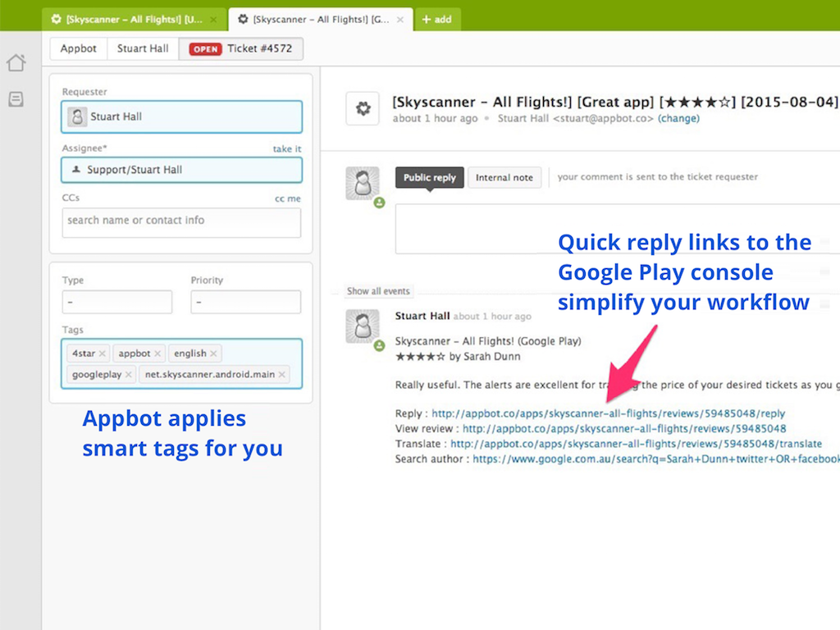Click the ticket options gear icon

point(362,109)
